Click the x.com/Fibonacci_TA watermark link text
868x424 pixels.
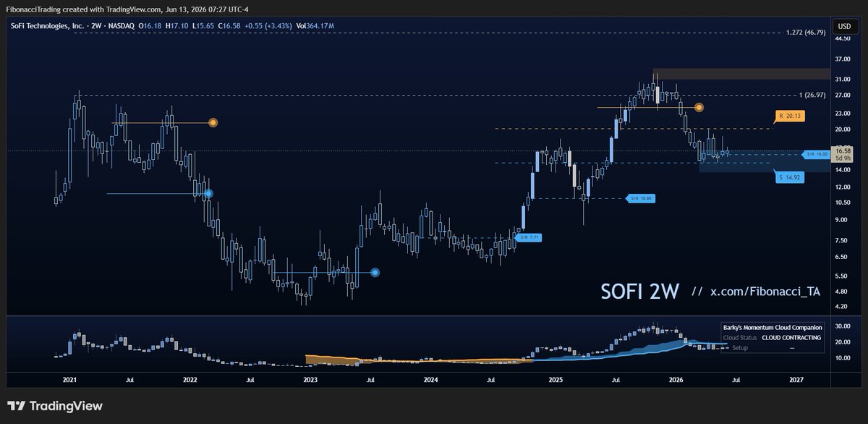(766, 291)
